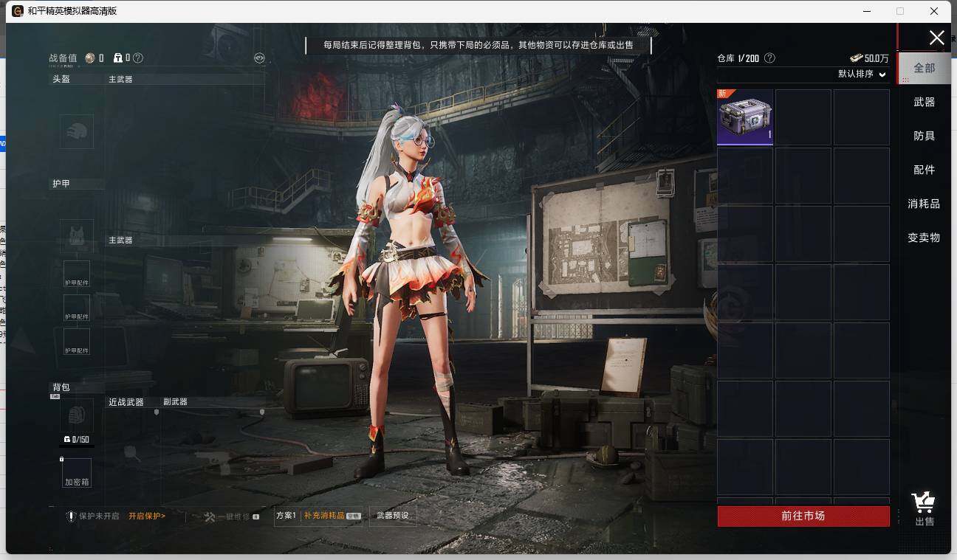Select loadout 方案1

pos(286,516)
